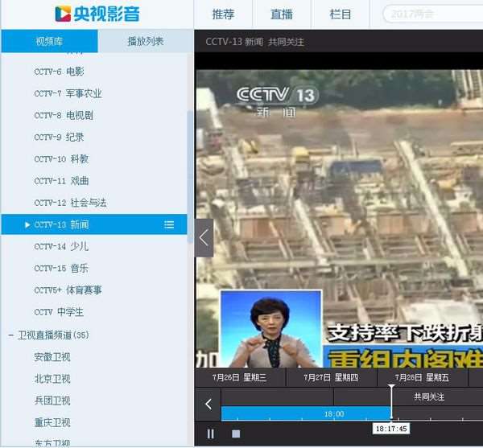Screen dimensions: 483x448
Task: Select CCTV-15 音乐 channel
Action: (x=61, y=269)
